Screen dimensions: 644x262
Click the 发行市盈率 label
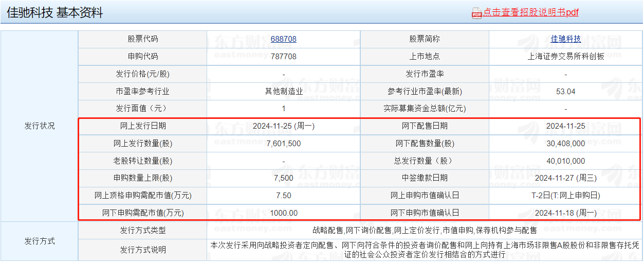point(425,74)
